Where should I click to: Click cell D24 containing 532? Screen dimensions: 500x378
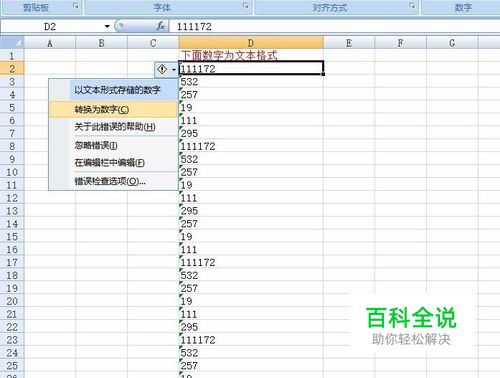pos(251,353)
